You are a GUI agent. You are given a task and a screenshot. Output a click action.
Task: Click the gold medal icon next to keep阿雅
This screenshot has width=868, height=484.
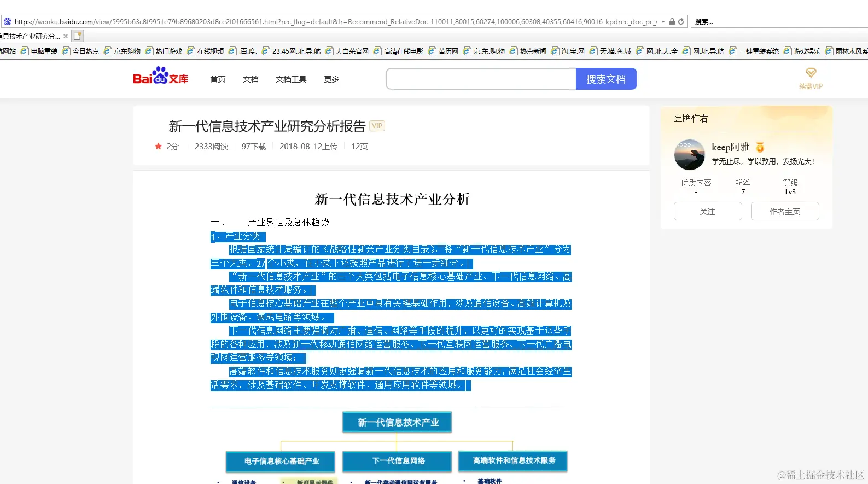tap(760, 147)
